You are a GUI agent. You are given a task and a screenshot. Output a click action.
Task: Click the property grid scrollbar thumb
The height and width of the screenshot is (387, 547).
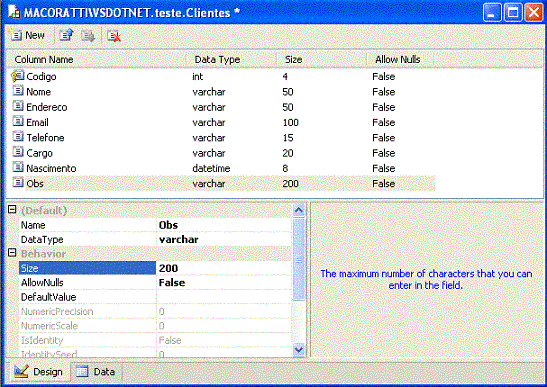pyautogui.click(x=299, y=259)
